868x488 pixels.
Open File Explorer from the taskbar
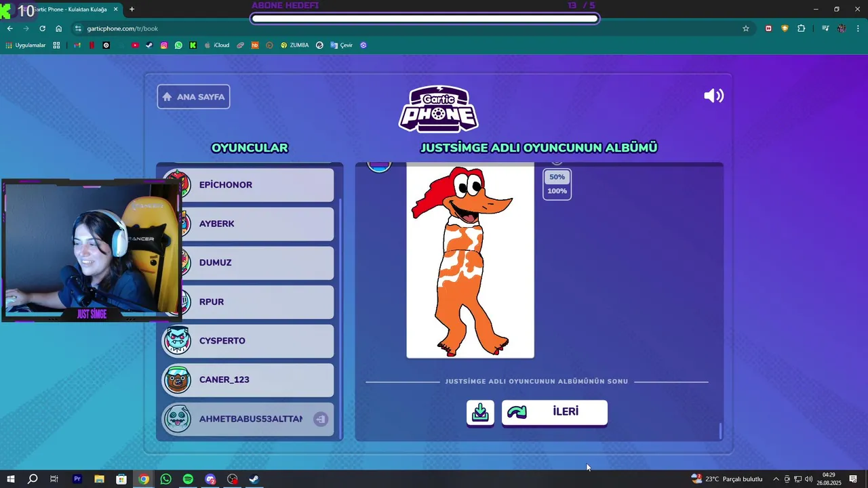click(x=99, y=479)
